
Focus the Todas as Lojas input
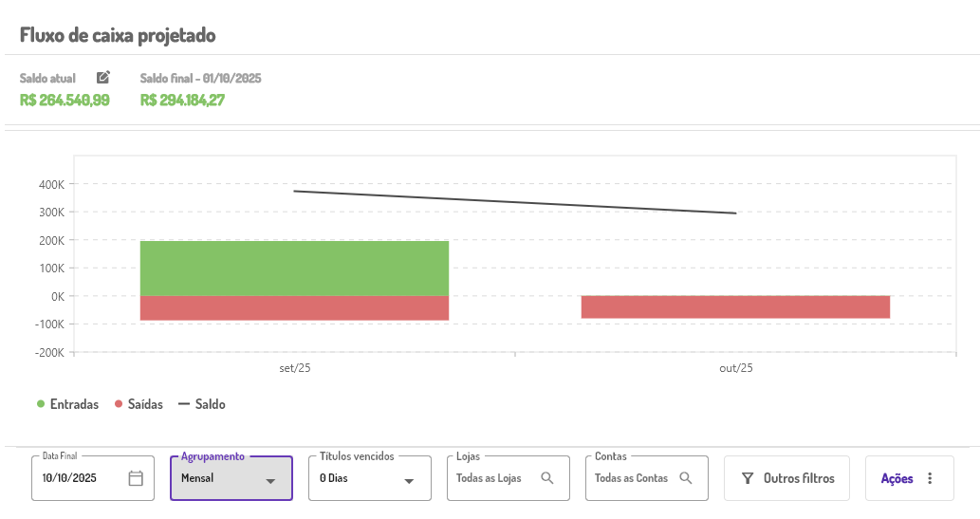coord(490,478)
